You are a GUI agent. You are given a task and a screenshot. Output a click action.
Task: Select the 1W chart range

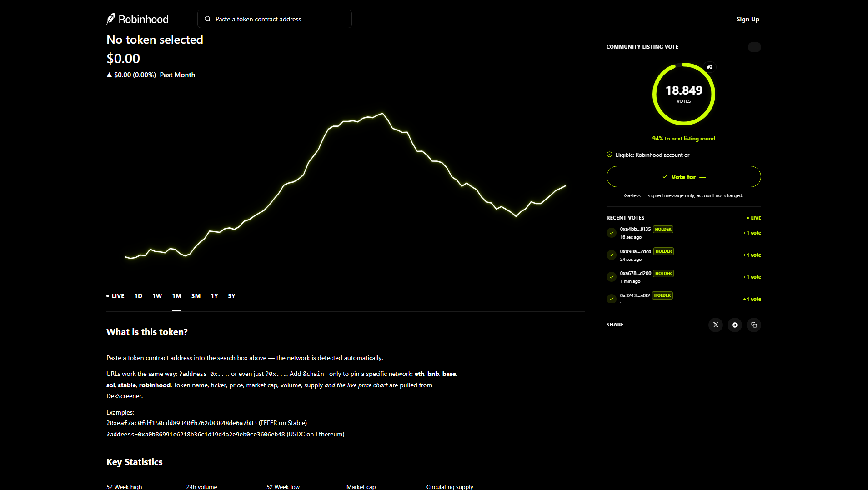tap(157, 296)
